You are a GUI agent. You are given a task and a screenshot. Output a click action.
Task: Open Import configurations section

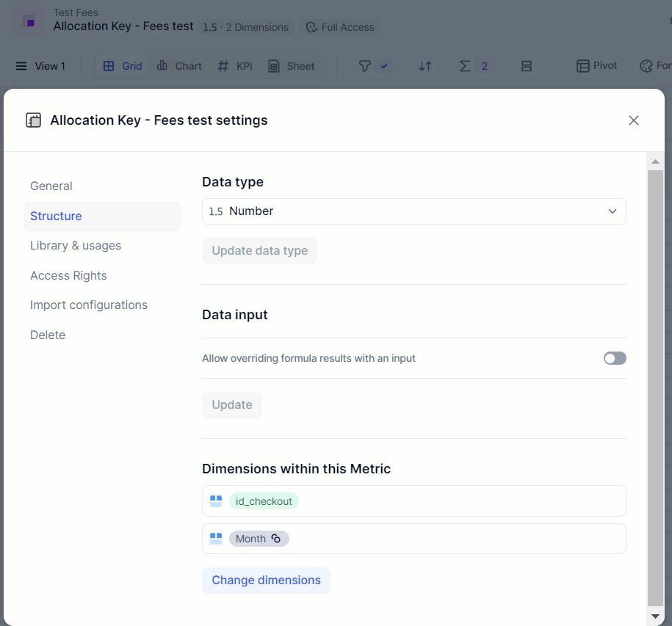[x=88, y=305]
